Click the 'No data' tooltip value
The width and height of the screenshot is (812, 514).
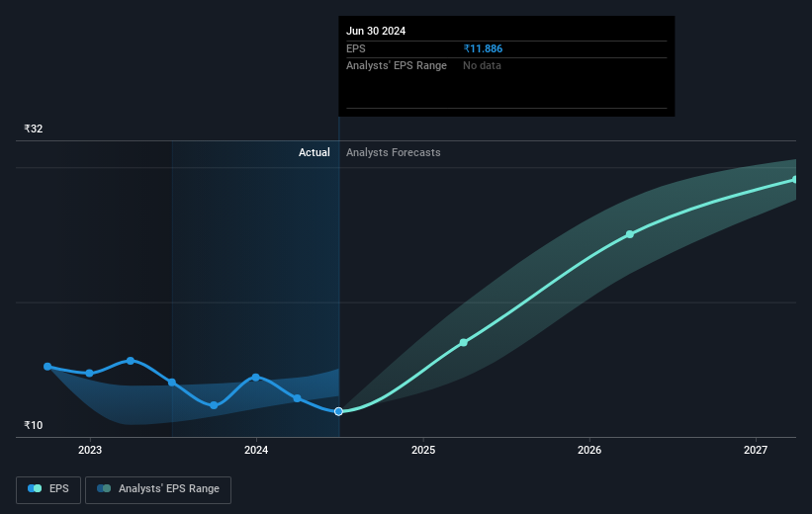coord(482,66)
